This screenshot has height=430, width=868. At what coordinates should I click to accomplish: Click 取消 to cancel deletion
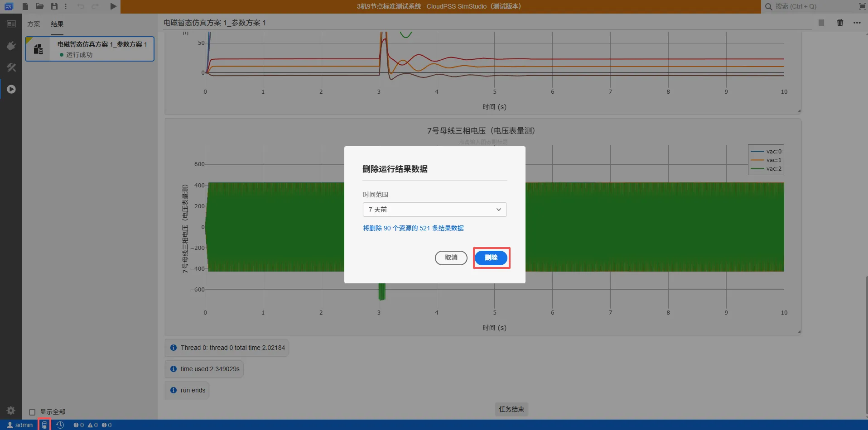(x=451, y=258)
